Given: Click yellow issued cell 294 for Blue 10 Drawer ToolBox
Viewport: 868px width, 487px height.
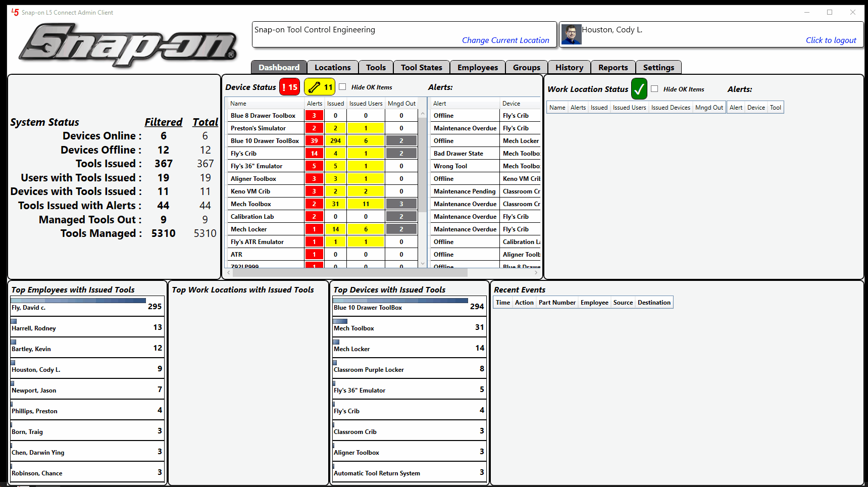Looking at the screenshot, I should point(335,141).
